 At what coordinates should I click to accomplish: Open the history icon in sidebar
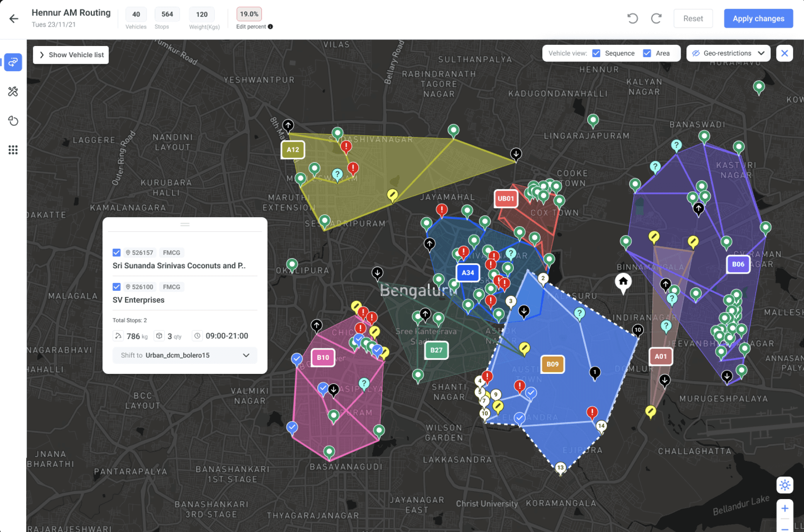pyautogui.click(x=13, y=121)
